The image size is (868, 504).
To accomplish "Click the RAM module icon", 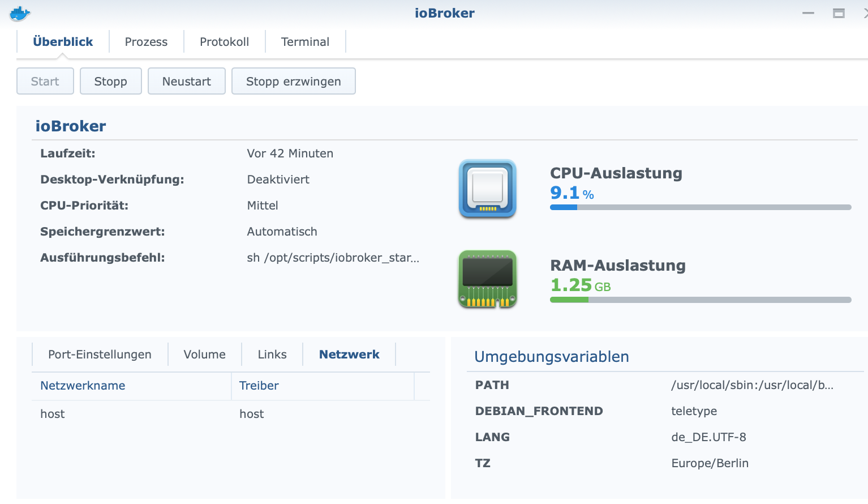I will click(x=487, y=279).
